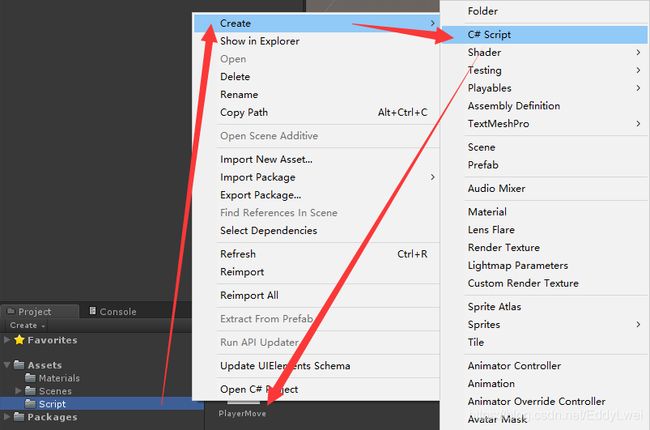Expand the Shader submenu arrow

pos(638,52)
